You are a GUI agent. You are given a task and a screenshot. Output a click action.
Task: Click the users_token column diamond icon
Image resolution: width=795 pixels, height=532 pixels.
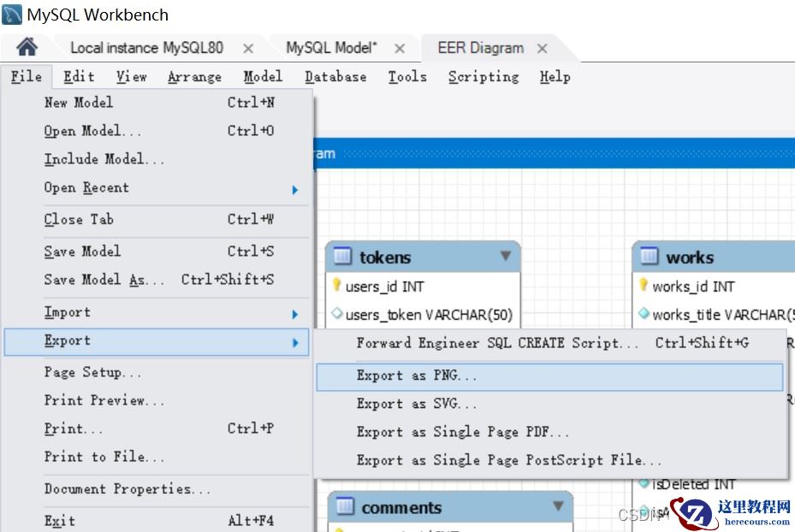click(x=336, y=314)
